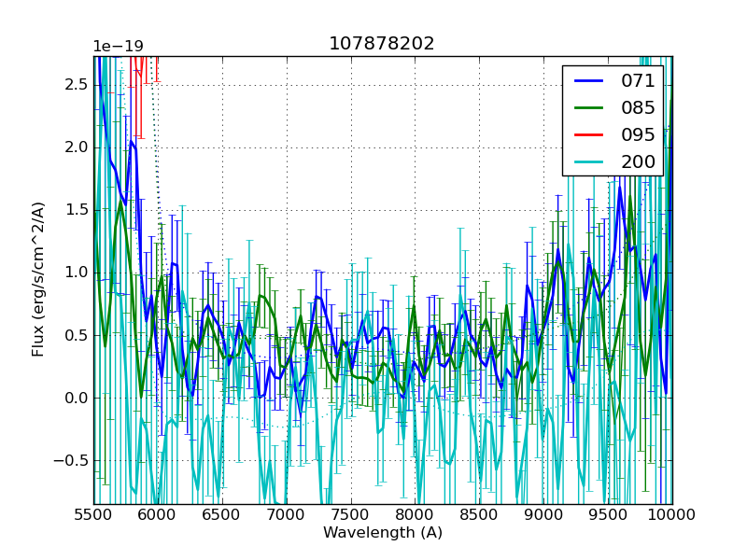Viewport: 747px width, 560px height.
Task: Click the cyan line swatch in legend
Action: [589, 162]
